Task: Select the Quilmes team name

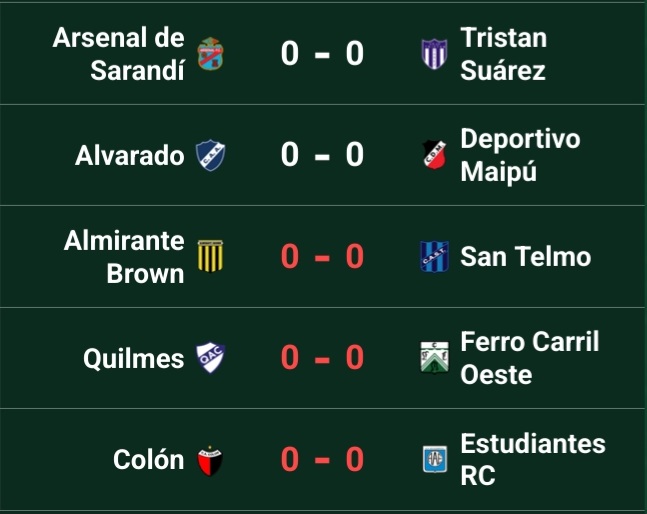Action: coord(133,358)
